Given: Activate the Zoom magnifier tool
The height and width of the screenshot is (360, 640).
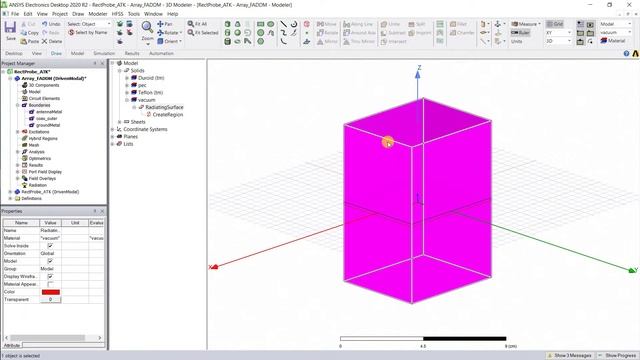Looking at the screenshot, I should coord(147,27).
